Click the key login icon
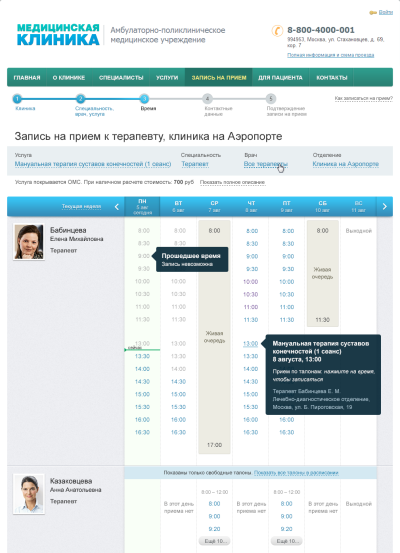 tap(373, 13)
